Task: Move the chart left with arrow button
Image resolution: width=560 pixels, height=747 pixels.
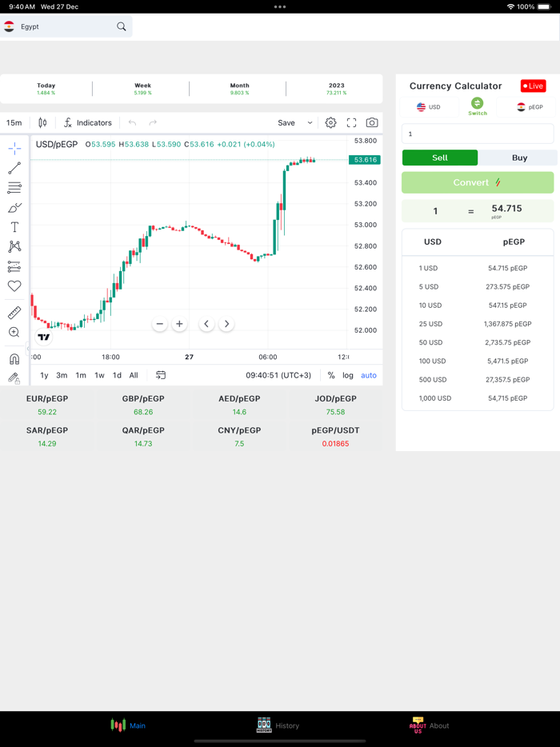Action: pos(206,324)
